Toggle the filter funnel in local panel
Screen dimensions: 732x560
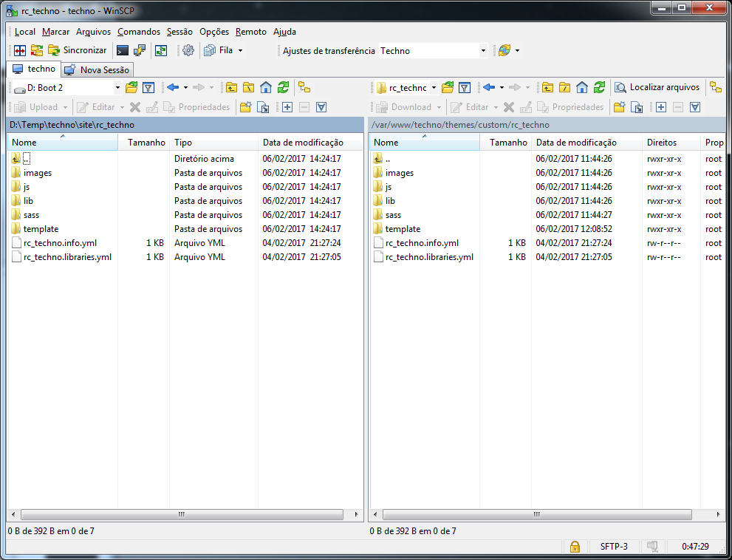147,88
